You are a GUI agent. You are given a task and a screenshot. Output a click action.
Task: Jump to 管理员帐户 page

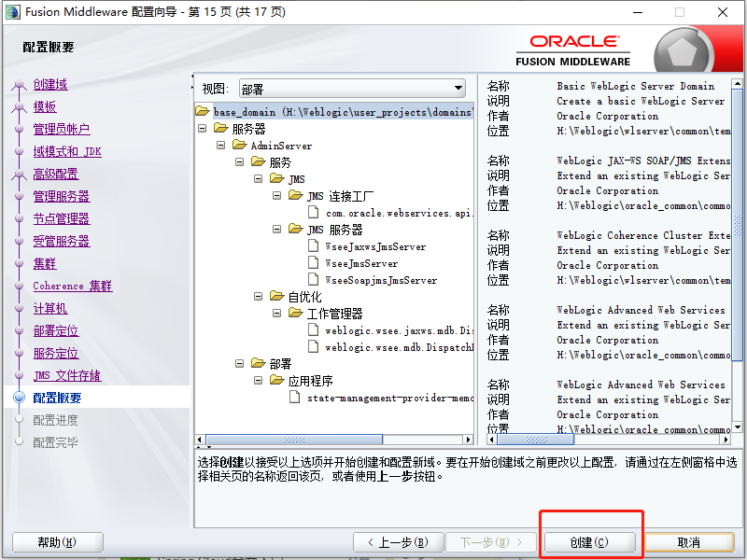pyautogui.click(x=62, y=129)
